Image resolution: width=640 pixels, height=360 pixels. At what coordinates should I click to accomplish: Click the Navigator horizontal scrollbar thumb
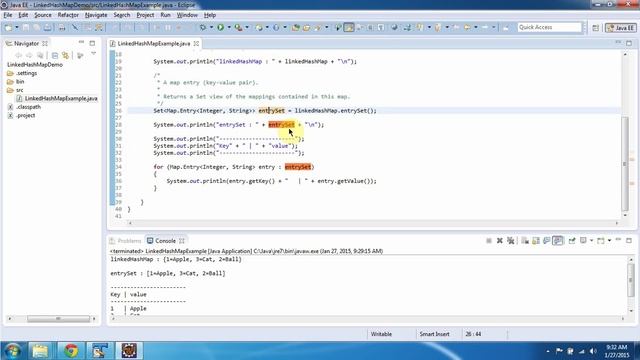pyautogui.click(x=58, y=319)
